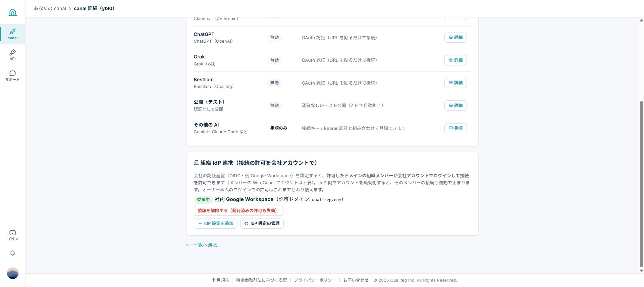This screenshot has height=287, width=644.
Task: Select the canal sidebar item
Action: tap(12, 34)
